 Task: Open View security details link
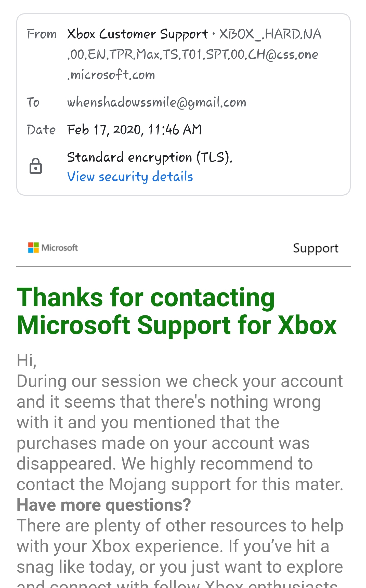click(x=130, y=177)
